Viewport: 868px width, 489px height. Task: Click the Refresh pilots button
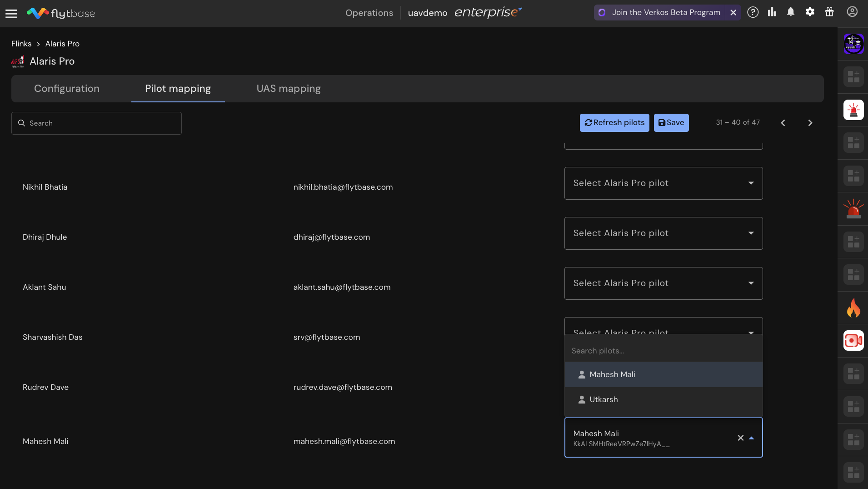(x=614, y=123)
